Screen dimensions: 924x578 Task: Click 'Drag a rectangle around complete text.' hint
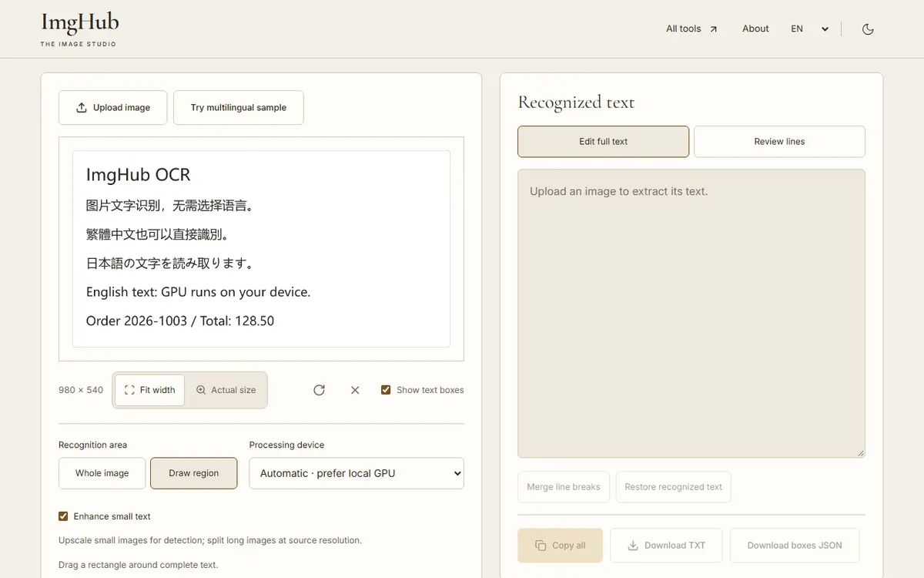tap(139, 565)
